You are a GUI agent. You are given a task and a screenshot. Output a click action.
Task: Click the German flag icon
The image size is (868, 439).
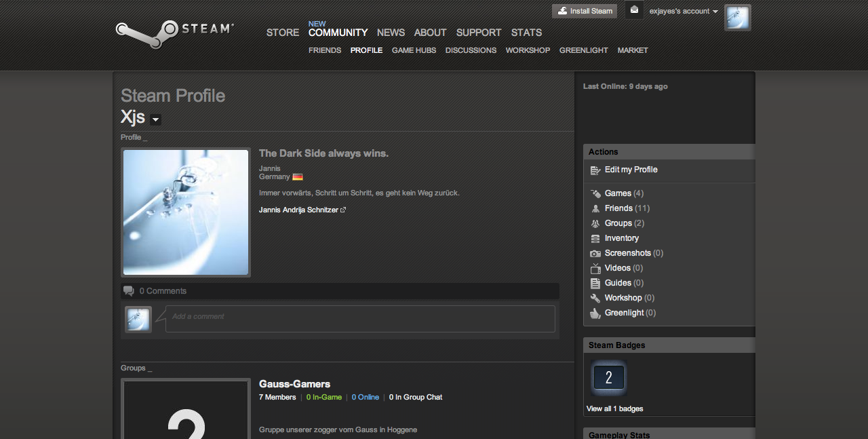297,176
